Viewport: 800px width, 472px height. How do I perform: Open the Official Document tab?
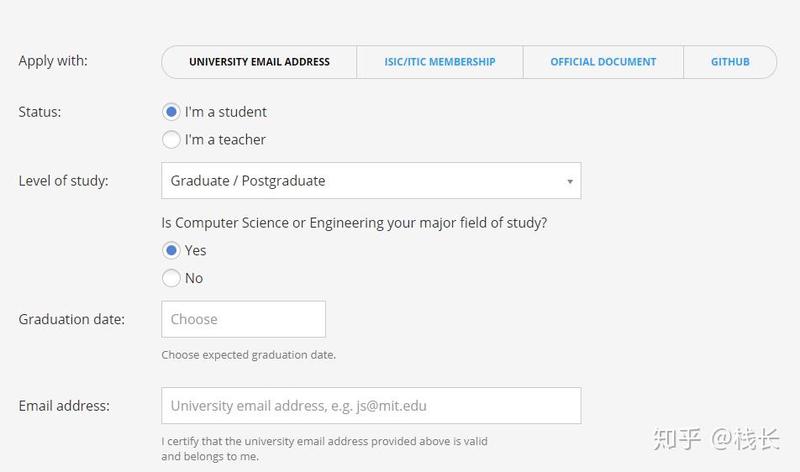point(603,62)
